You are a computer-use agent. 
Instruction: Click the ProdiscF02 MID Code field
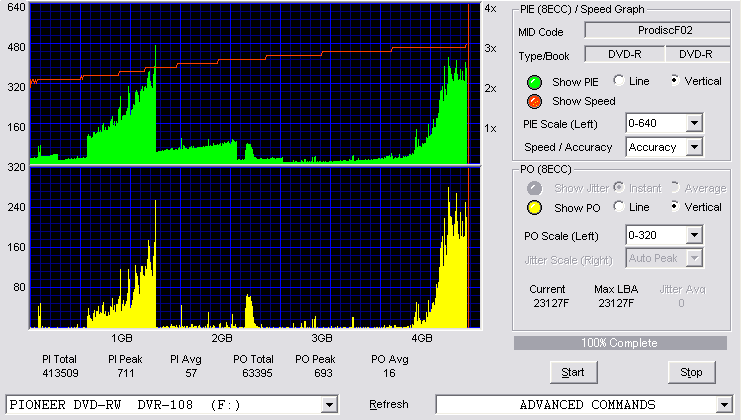pos(658,30)
